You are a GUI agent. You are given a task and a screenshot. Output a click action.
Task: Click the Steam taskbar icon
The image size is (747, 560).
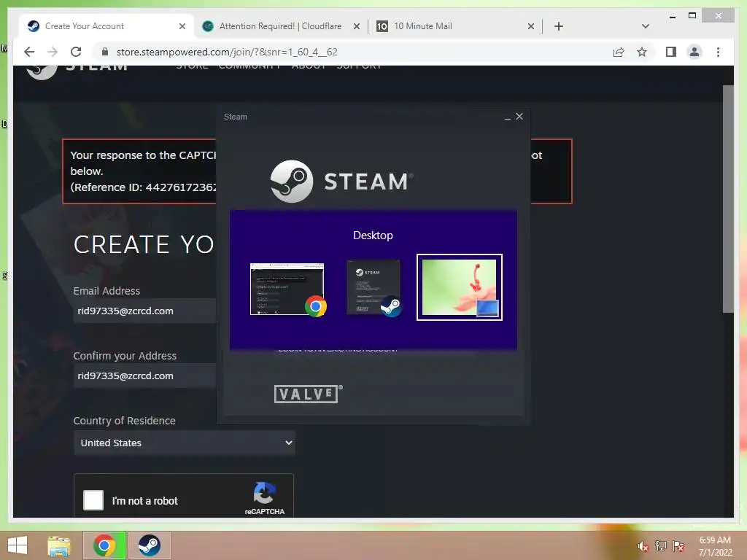tap(150, 545)
